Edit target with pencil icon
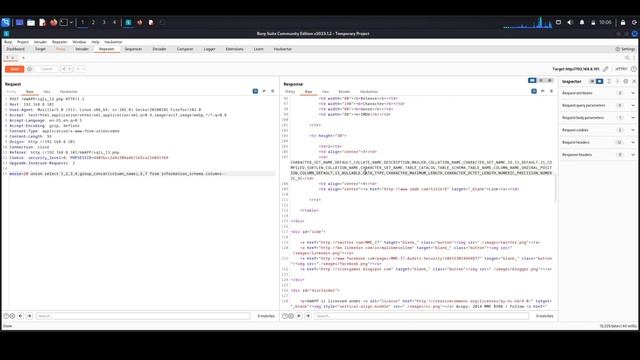The image size is (640, 360). click(606, 69)
